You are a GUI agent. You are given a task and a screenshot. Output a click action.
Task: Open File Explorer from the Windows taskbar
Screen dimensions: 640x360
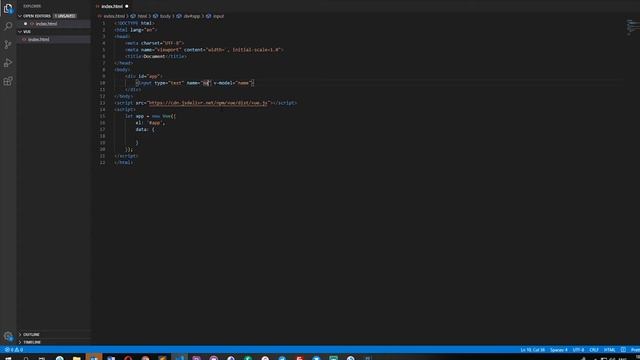76,358
